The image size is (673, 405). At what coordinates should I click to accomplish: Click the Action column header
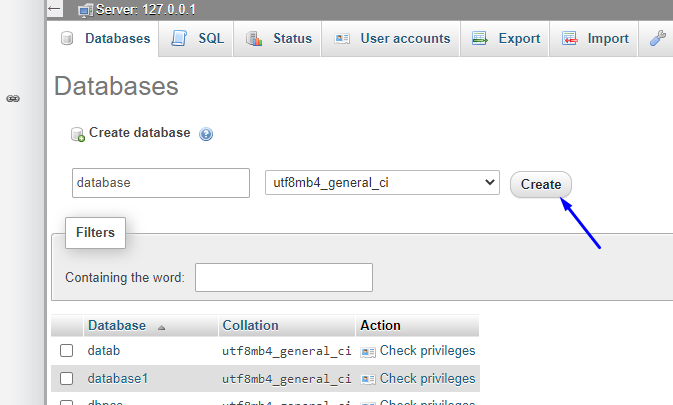380,326
